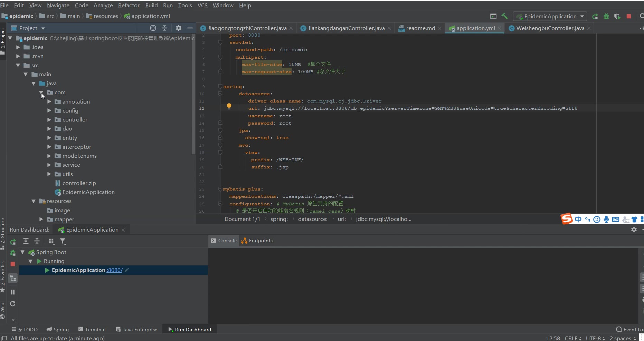The width and height of the screenshot is (644, 341).
Task: Open the :8080/ link for EpidemicApplication
Action: point(114,270)
